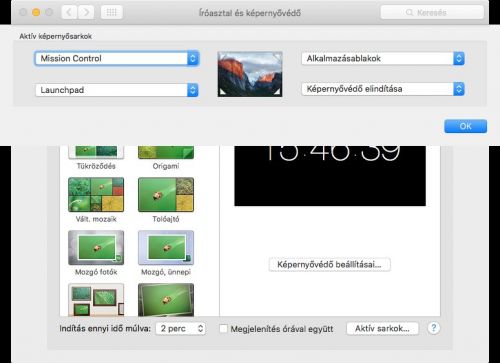
Task: Toggle Megjelenítés órával együtt checkbox
Action: [223, 329]
